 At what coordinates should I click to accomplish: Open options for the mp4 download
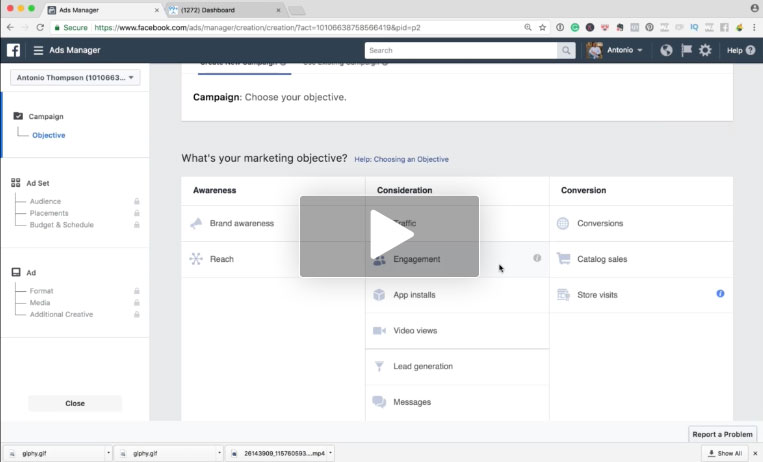(x=330, y=453)
